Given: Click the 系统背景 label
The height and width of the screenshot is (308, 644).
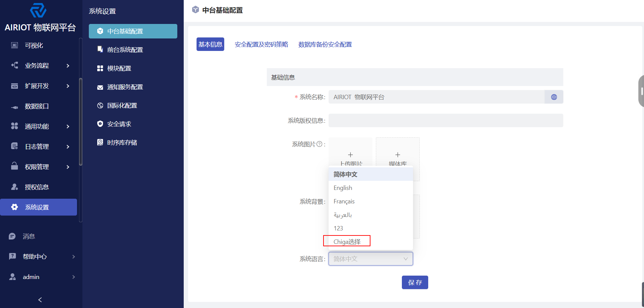Looking at the screenshot, I should pos(312,201).
